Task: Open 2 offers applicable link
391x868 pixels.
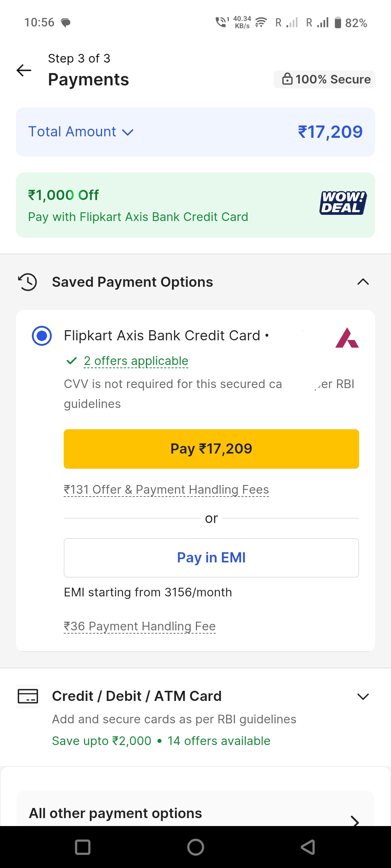Action: point(136,361)
